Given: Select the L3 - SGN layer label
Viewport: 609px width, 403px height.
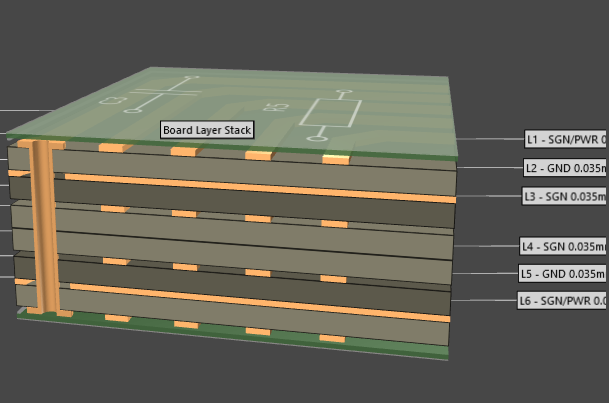Looking at the screenshot, I should 565,196.
